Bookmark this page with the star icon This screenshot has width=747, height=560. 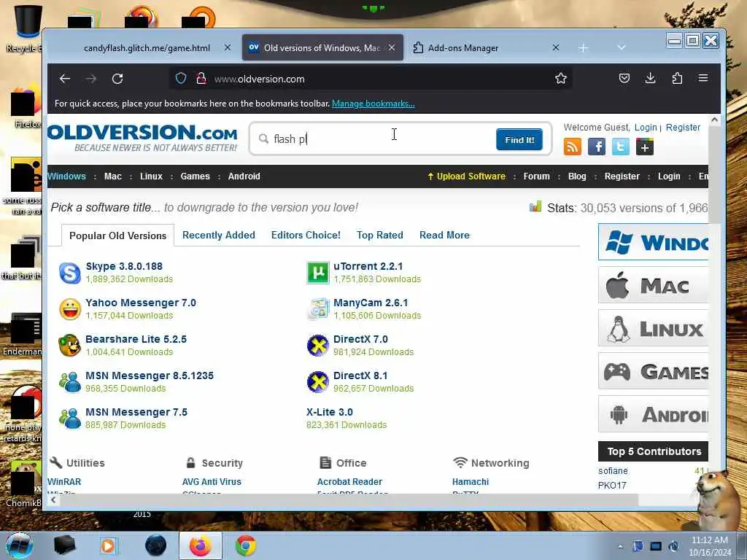click(x=561, y=79)
